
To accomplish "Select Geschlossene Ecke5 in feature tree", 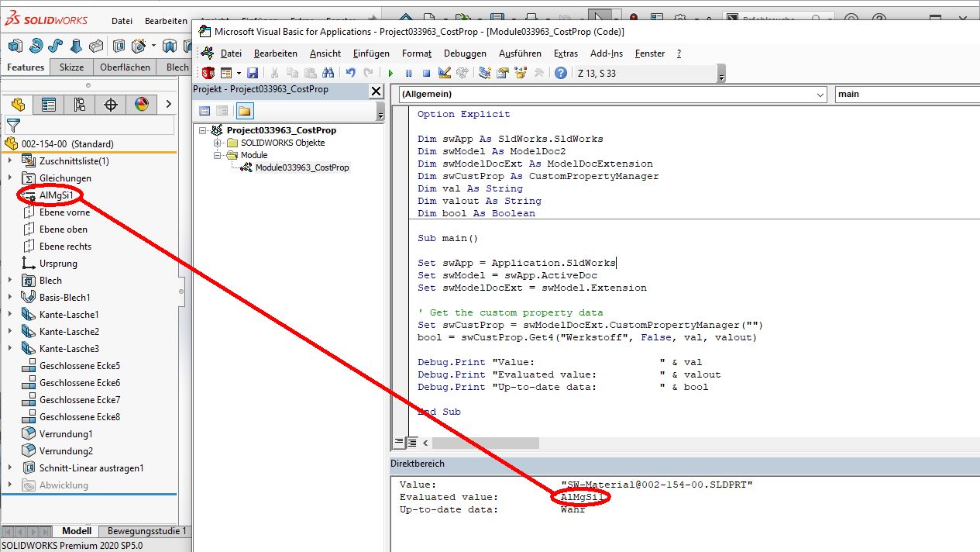I will coord(80,365).
